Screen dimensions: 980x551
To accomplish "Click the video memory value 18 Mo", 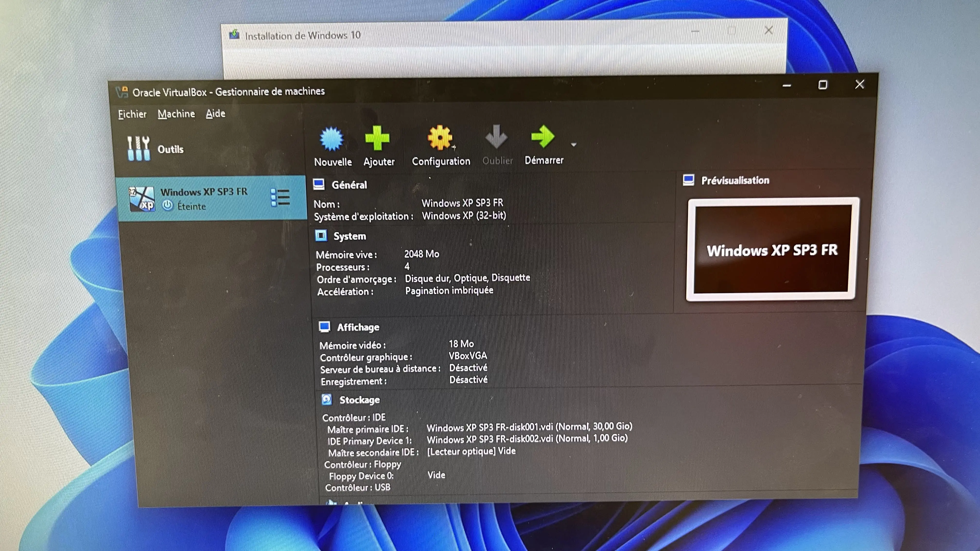I will point(461,344).
